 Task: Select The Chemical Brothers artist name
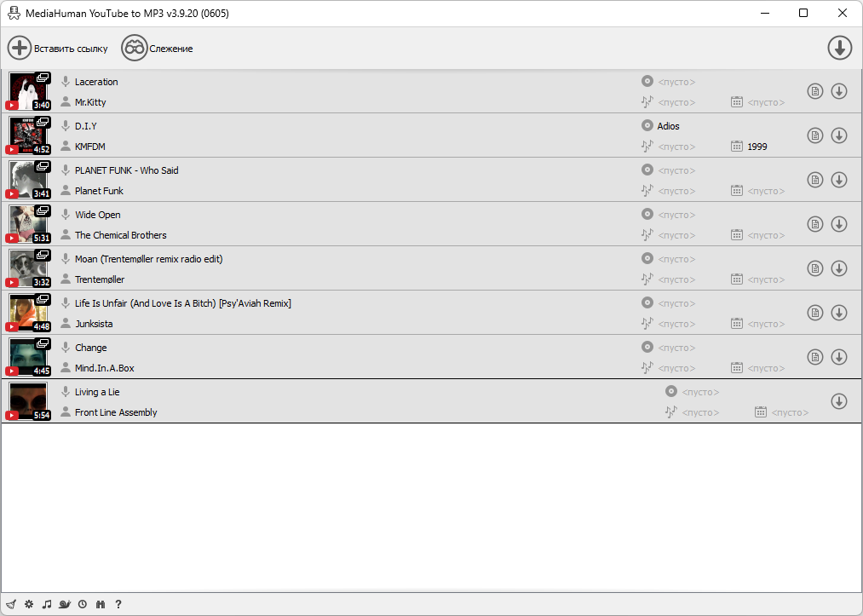coord(120,235)
